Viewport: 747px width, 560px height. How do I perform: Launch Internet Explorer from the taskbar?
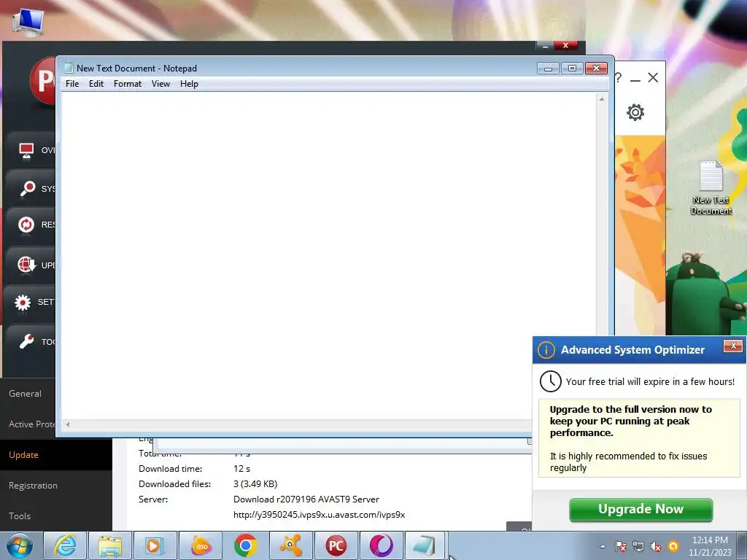[65, 545]
